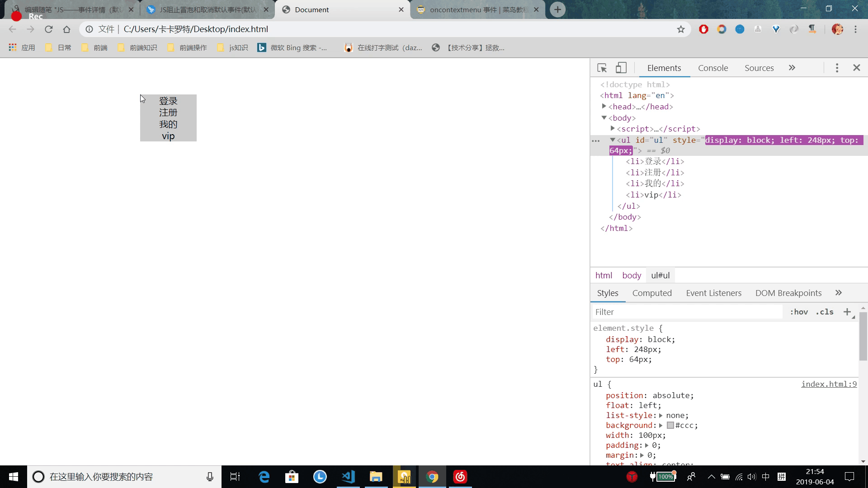
Task: Collapse the body element node
Action: click(604, 117)
